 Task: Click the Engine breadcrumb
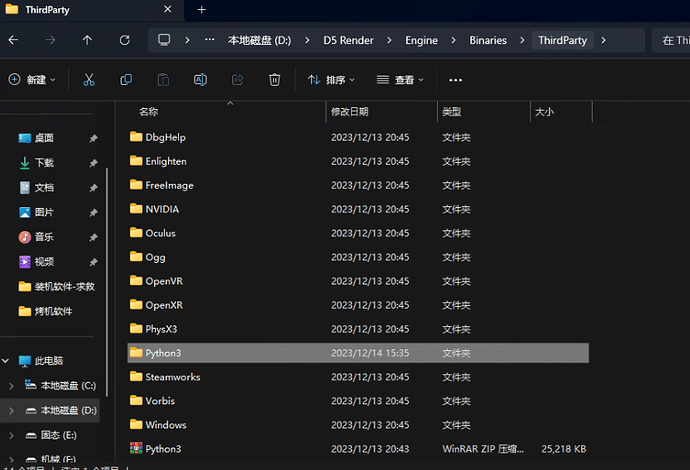point(421,40)
